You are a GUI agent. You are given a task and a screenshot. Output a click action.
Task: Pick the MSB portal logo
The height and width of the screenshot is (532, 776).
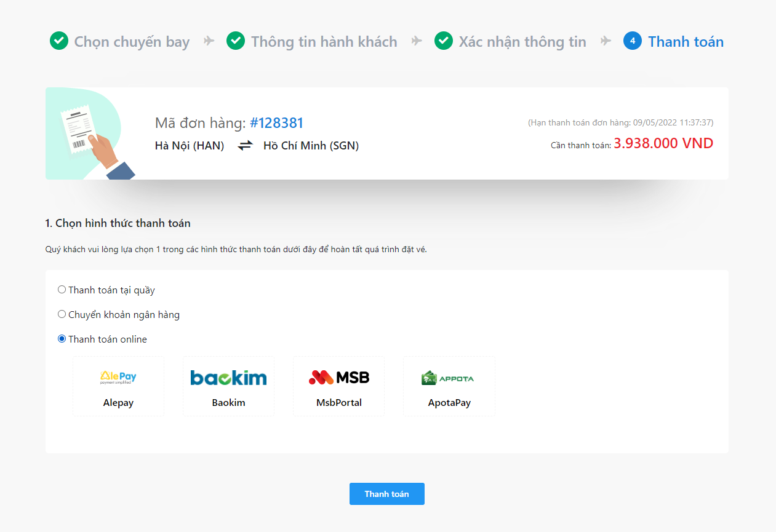338,377
